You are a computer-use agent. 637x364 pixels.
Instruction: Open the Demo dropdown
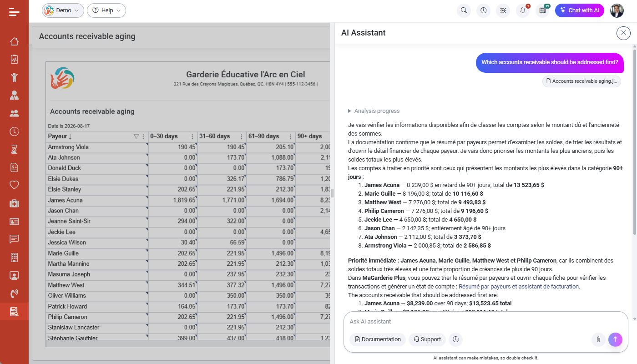coord(63,10)
